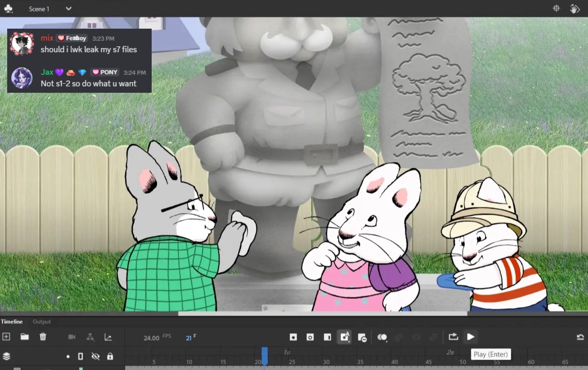Show the layer parenting view
The image size is (588, 370).
(x=90, y=337)
